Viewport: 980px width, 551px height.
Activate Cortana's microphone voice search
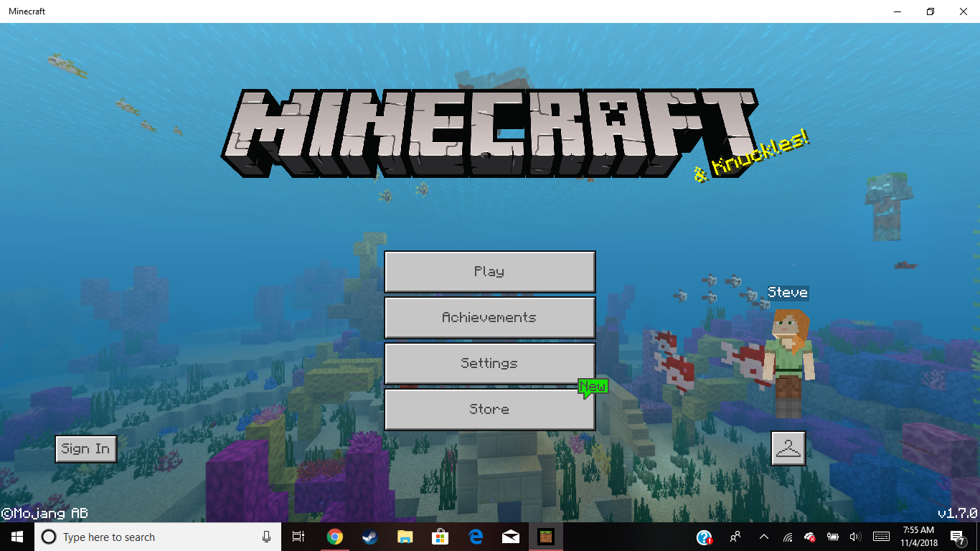pyautogui.click(x=265, y=537)
